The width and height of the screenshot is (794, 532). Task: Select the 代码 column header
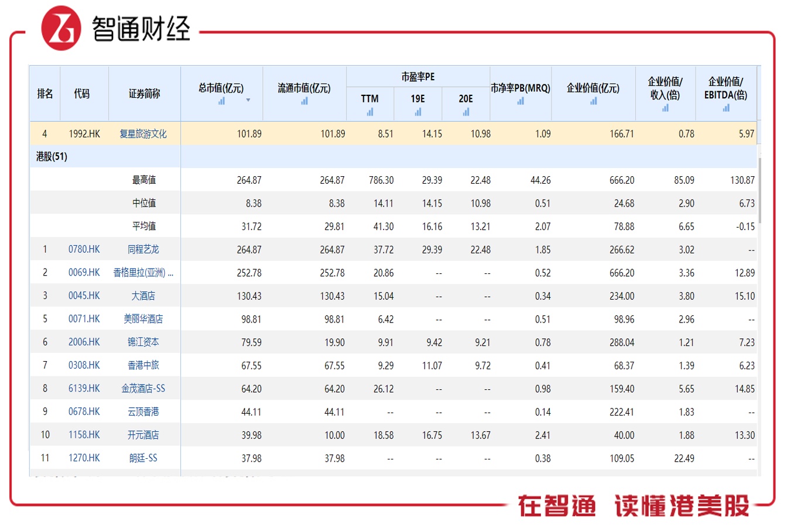(x=82, y=94)
